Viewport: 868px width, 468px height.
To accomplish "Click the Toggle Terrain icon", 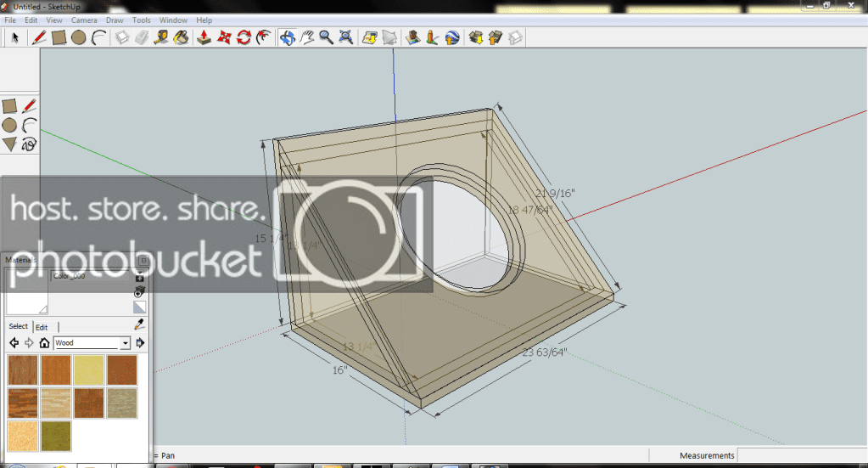I will tap(389, 37).
